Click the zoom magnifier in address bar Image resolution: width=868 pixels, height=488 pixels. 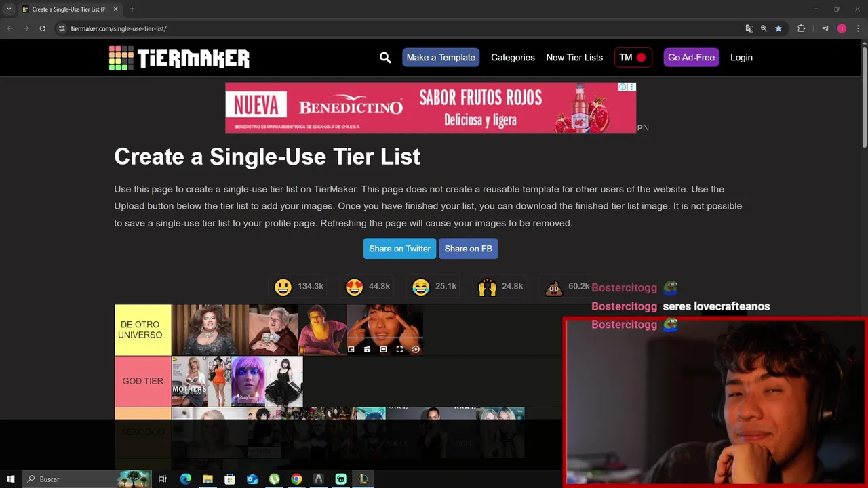point(764,28)
